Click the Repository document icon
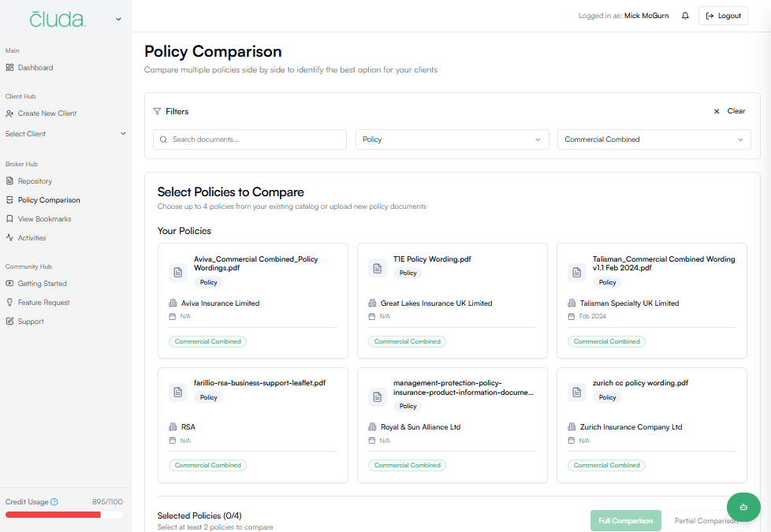The height and width of the screenshot is (532, 771). click(9, 181)
